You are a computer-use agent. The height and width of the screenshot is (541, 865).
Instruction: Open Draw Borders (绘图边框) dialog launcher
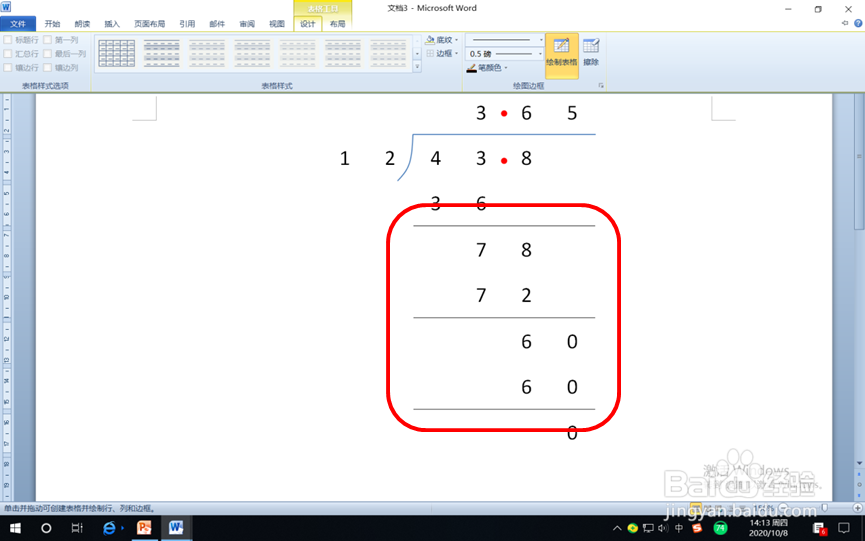coord(601,85)
